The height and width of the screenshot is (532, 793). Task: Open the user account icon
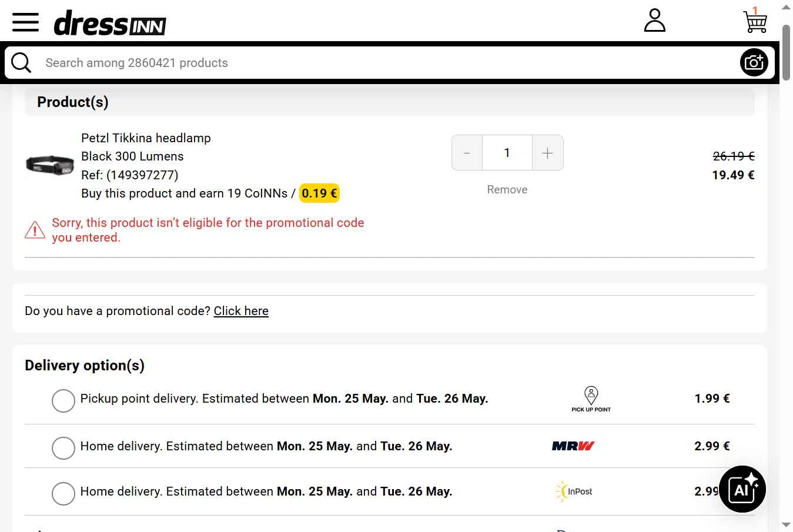click(654, 20)
